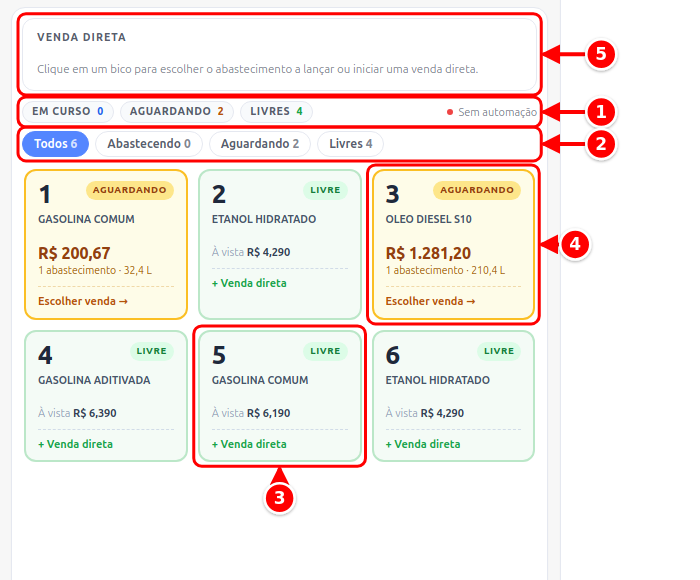Click the VENDA DIRETA heading
The height and width of the screenshot is (580, 700).
click(x=81, y=38)
